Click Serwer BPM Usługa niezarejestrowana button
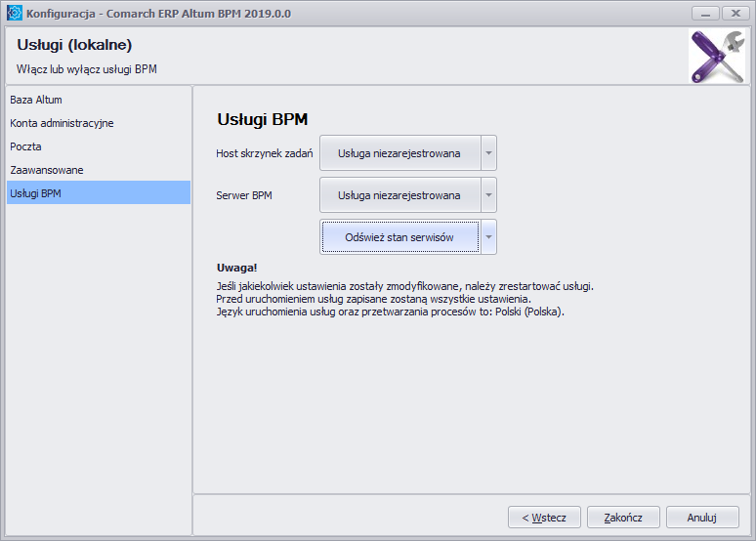 [399, 194]
